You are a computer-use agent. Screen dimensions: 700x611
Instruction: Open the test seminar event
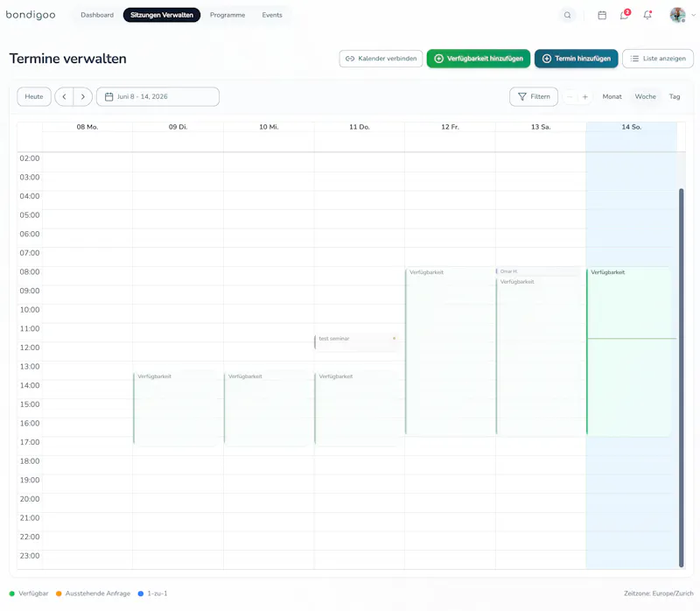pyautogui.click(x=357, y=341)
